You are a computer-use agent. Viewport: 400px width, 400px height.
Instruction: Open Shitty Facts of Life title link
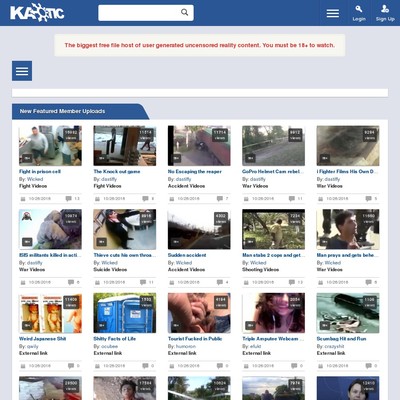click(x=115, y=339)
